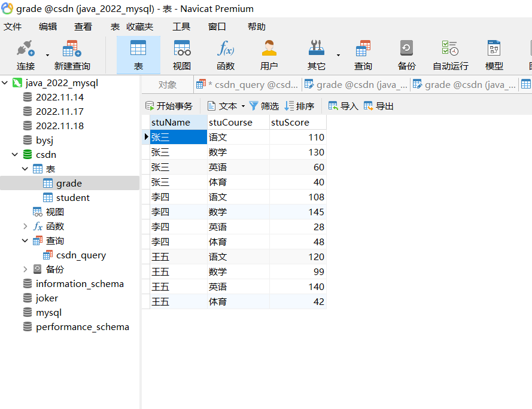Open the 收藏夹 menu

[x=140, y=26]
